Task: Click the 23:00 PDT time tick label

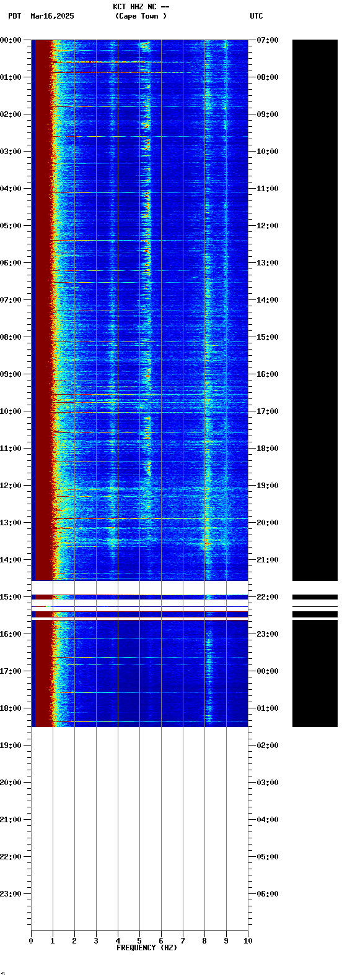Action: (11, 894)
